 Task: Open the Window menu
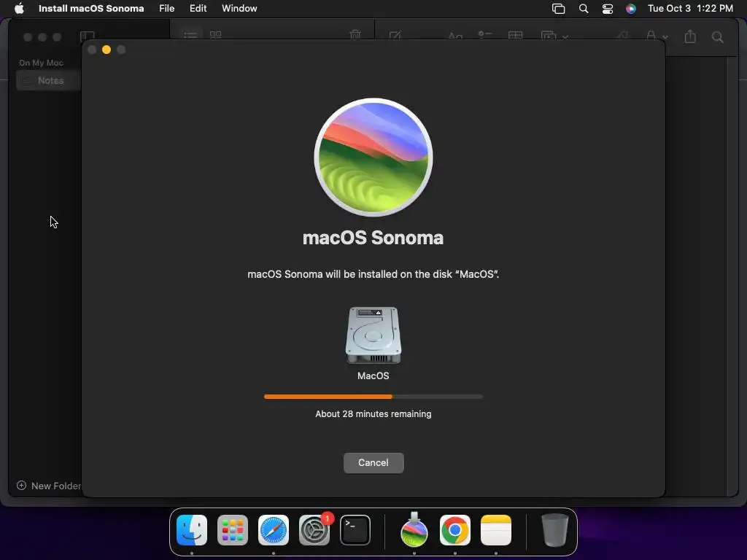pos(239,9)
